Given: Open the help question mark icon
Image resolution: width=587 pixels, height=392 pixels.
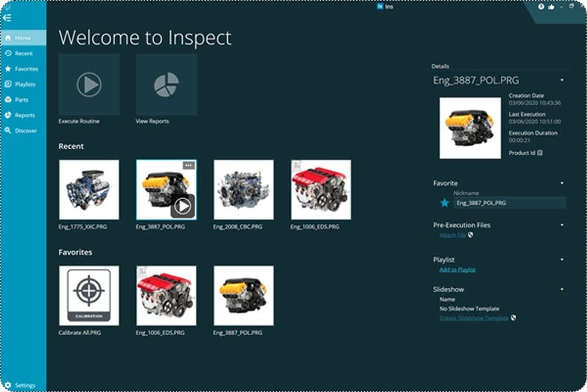Looking at the screenshot, I should (541, 7).
